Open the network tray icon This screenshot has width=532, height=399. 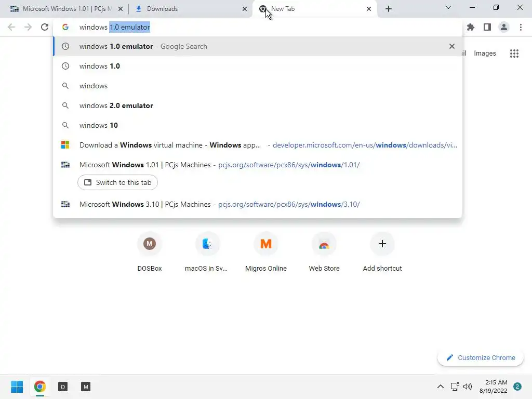tap(455, 387)
